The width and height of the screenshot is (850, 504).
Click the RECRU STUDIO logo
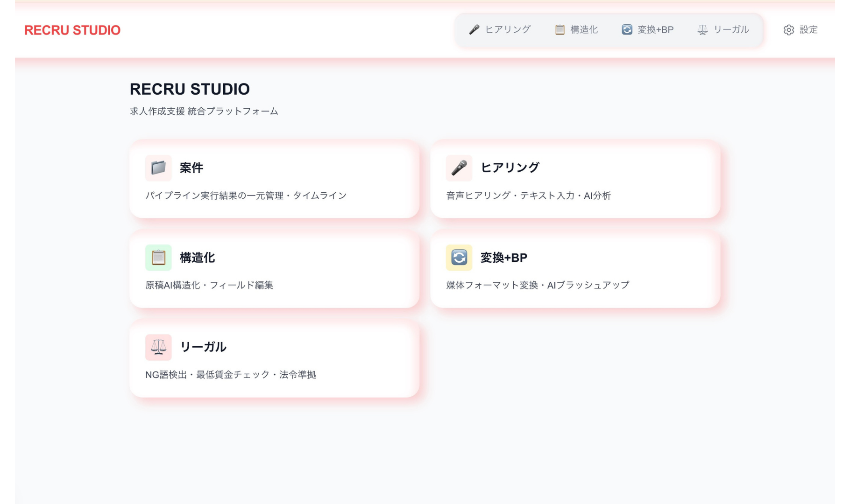[x=73, y=29]
